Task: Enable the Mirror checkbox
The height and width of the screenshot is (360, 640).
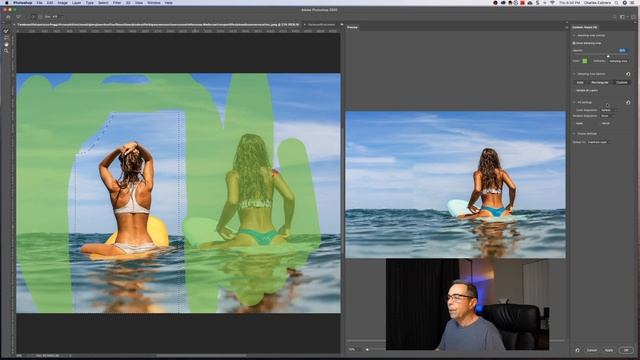Action: (x=600, y=123)
